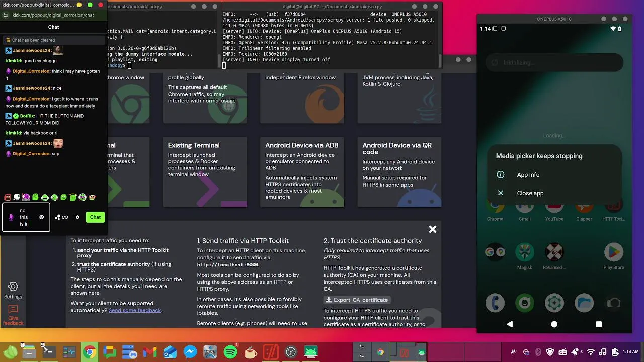Click the Export CA certificate button

coord(357,300)
